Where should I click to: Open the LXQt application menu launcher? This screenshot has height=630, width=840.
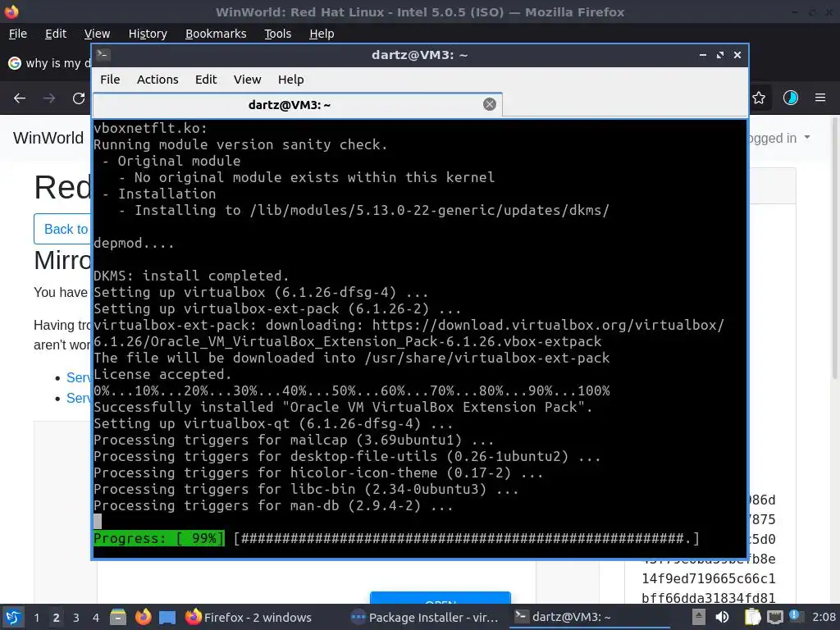point(13,617)
